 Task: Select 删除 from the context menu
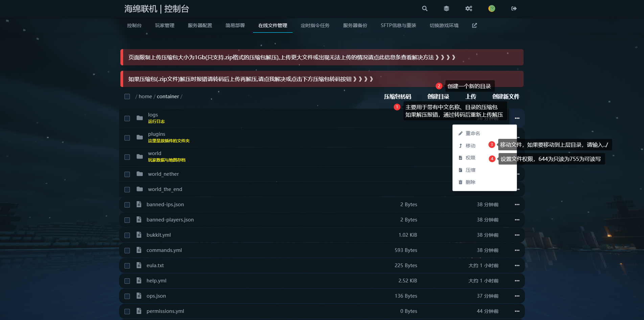click(470, 182)
